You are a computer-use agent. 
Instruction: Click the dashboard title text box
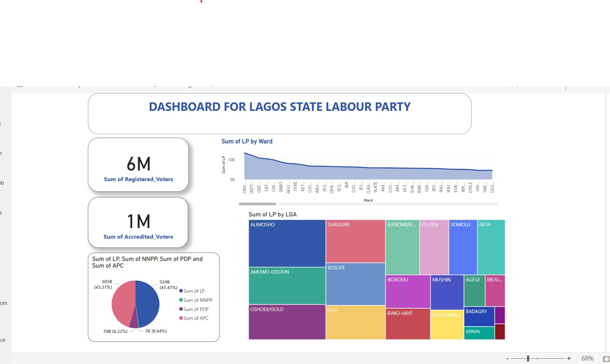tap(279, 113)
